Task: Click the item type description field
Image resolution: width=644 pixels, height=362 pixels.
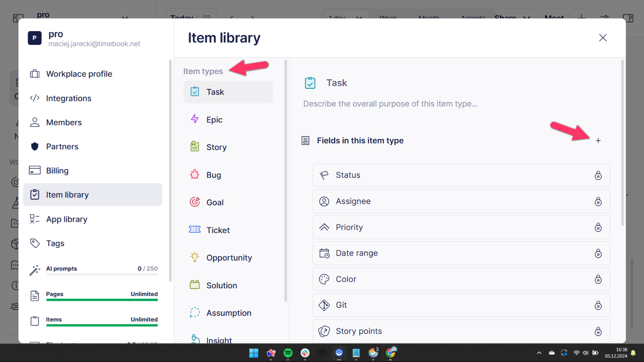Action: pyautogui.click(x=390, y=104)
